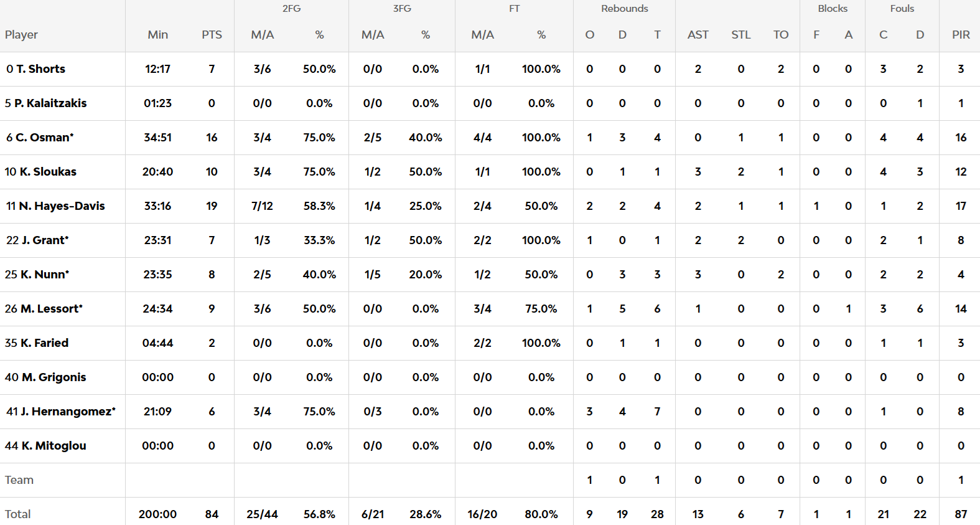Click K. Nunn player name
This screenshot has width=980, height=525.
coord(44,275)
